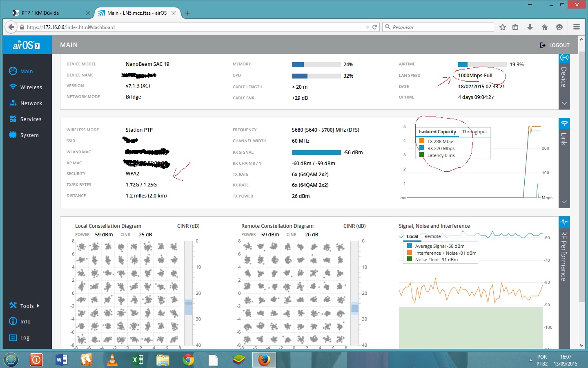Open BlueStacks from the taskbar

[x=239, y=360]
